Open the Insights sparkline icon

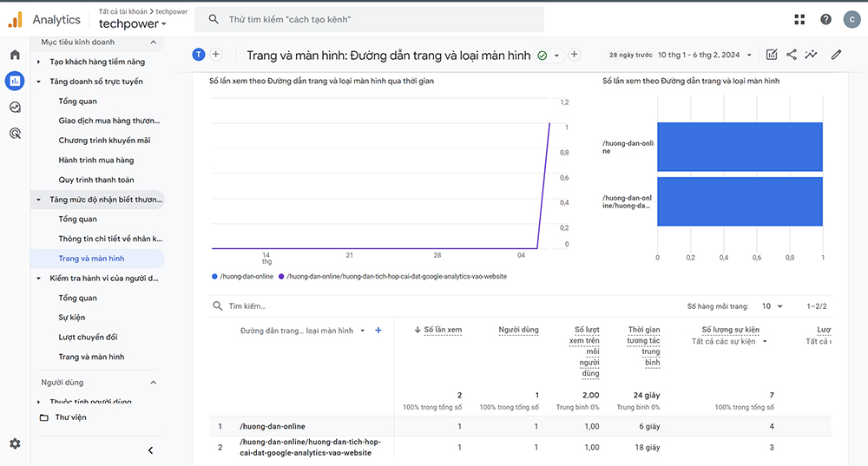pos(811,55)
